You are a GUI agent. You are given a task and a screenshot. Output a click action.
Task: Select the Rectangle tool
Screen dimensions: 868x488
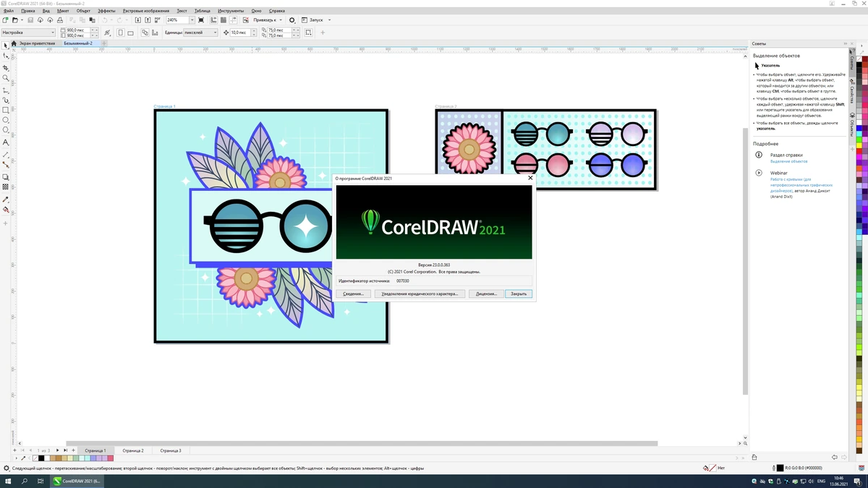pos(6,111)
